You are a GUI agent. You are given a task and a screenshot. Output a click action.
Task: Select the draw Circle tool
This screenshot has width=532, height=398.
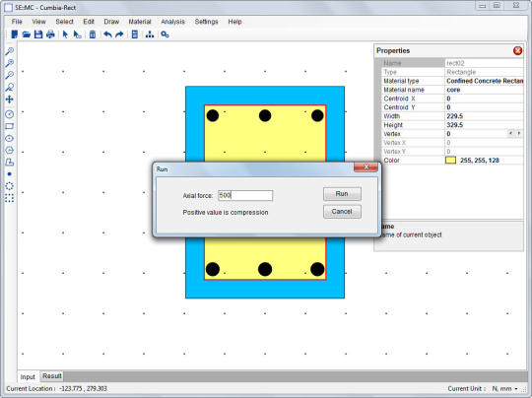(10, 114)
